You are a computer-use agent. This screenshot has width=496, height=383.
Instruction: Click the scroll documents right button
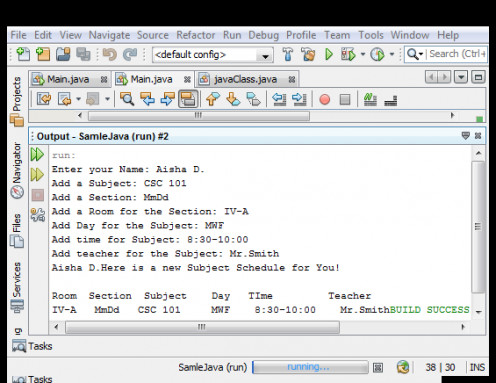tap(444, 77)
